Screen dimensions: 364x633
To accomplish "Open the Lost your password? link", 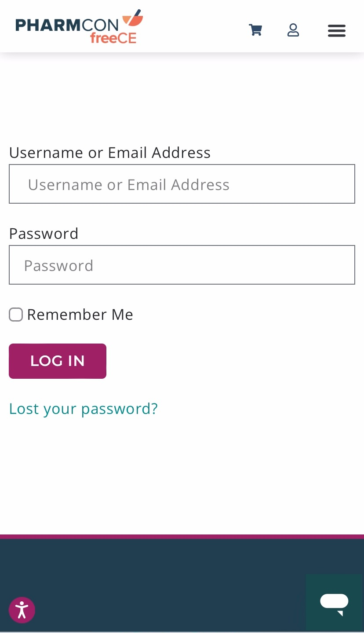I will pos(83,408).
